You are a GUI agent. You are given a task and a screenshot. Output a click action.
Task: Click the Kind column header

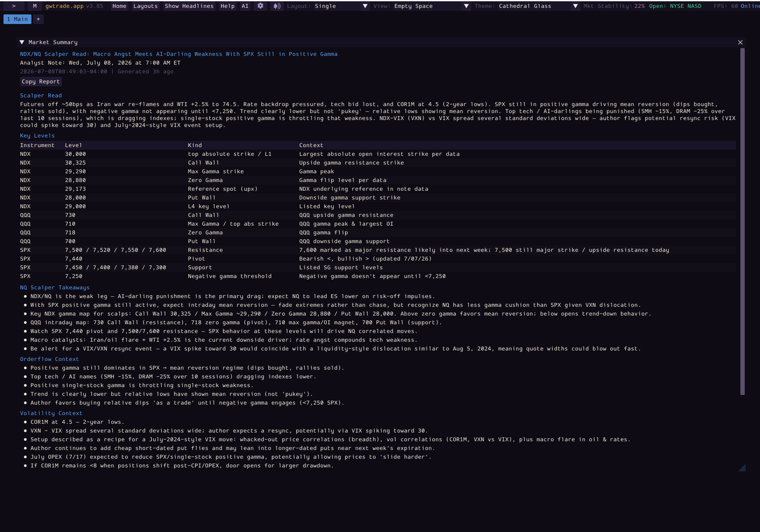195,145
